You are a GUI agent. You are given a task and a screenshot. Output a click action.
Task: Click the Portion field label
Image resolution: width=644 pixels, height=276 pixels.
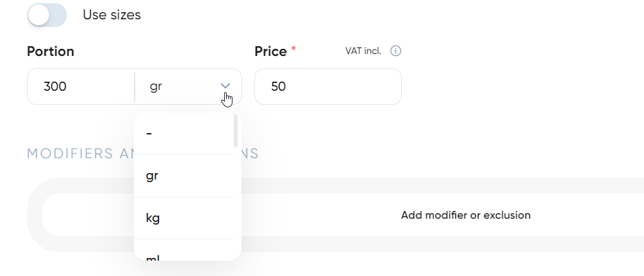[x=50, y=51]
